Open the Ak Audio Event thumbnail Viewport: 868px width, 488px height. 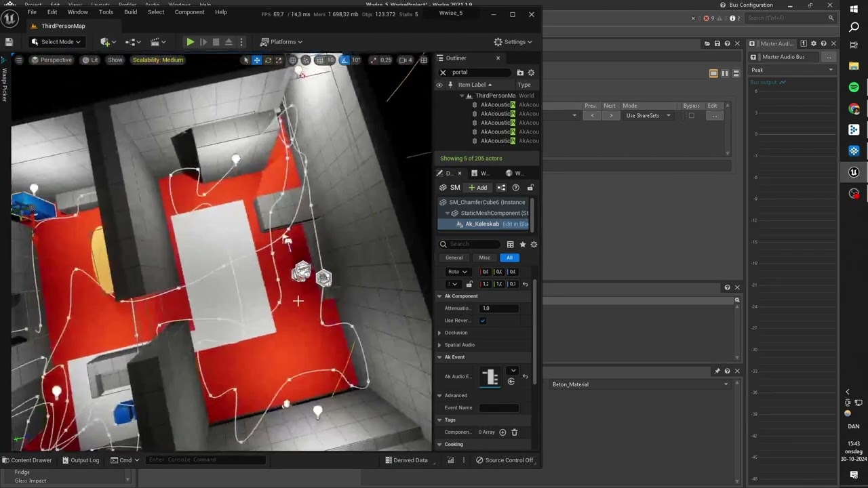pyautogui.click(x=490, y=377)
